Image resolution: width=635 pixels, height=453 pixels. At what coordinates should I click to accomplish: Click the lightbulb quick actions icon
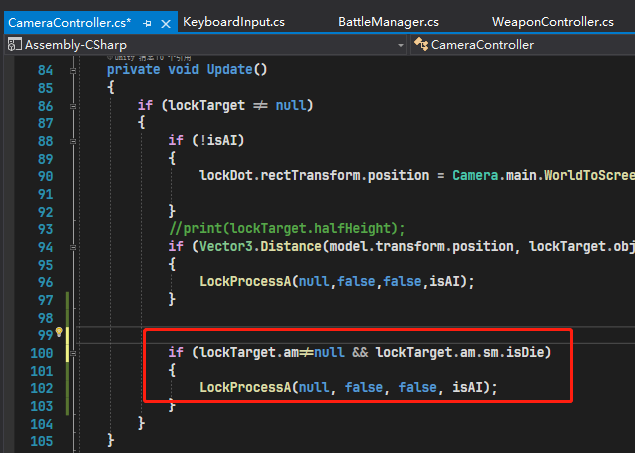click(x=59, y=332)
